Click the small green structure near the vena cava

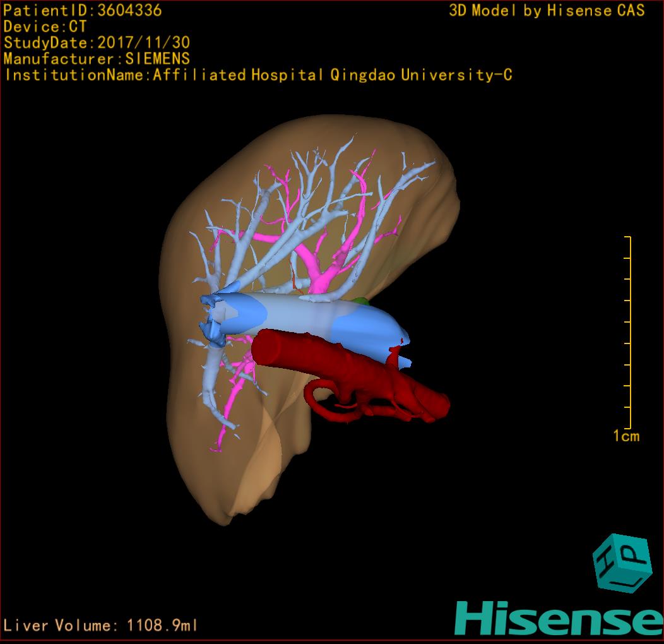(x=361, y=301)
